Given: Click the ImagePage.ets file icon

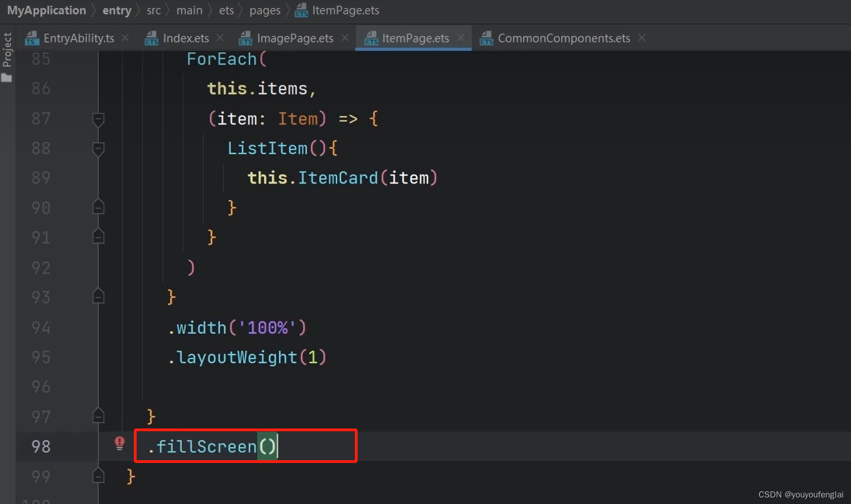Looking at the screenshot, I should pos(245,38).
